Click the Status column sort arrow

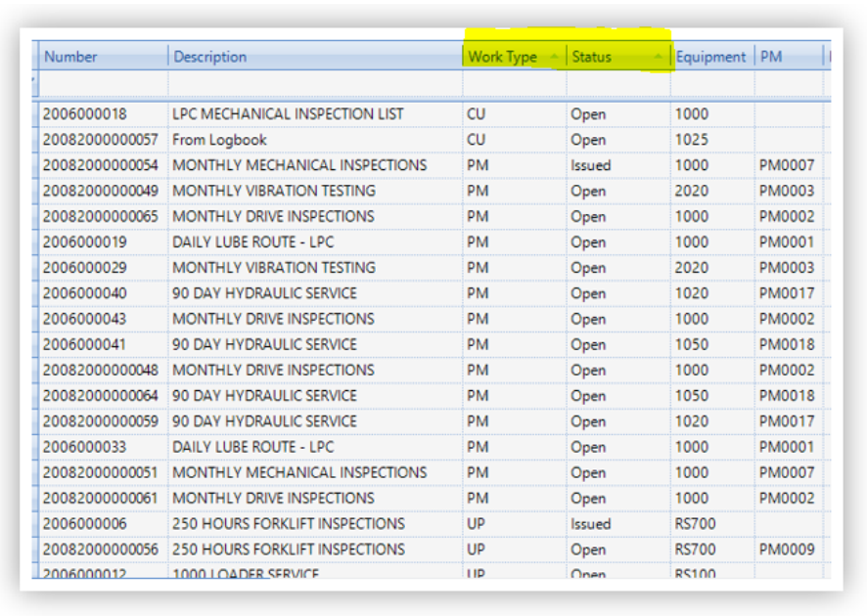pos(658,57)
